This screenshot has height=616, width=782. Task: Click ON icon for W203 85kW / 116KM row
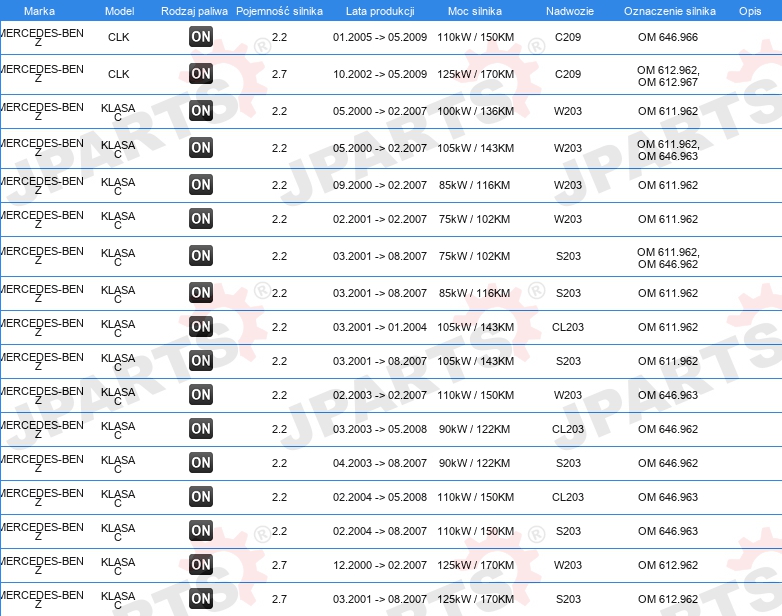201,184
